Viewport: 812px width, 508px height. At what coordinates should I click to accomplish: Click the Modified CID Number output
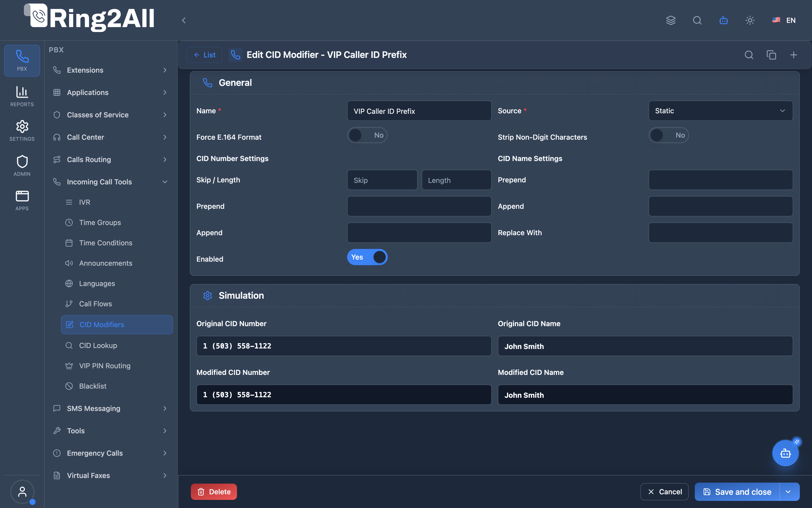(x=344, y=395)
